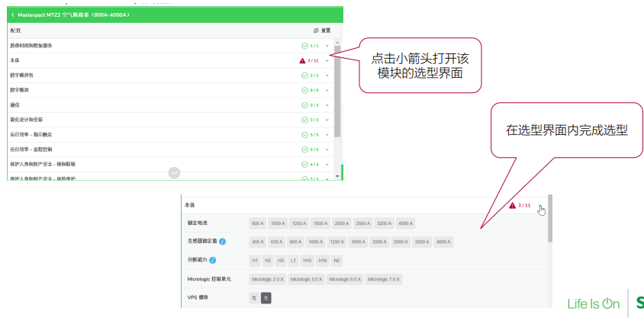Choose 1600 A rated current in 额定电流
The image size is (644, 318).
click(x=320, y=223)
